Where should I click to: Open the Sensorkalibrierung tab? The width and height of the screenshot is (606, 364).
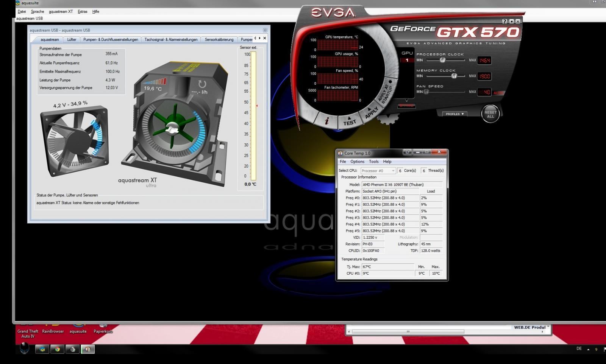click(219, 39)
